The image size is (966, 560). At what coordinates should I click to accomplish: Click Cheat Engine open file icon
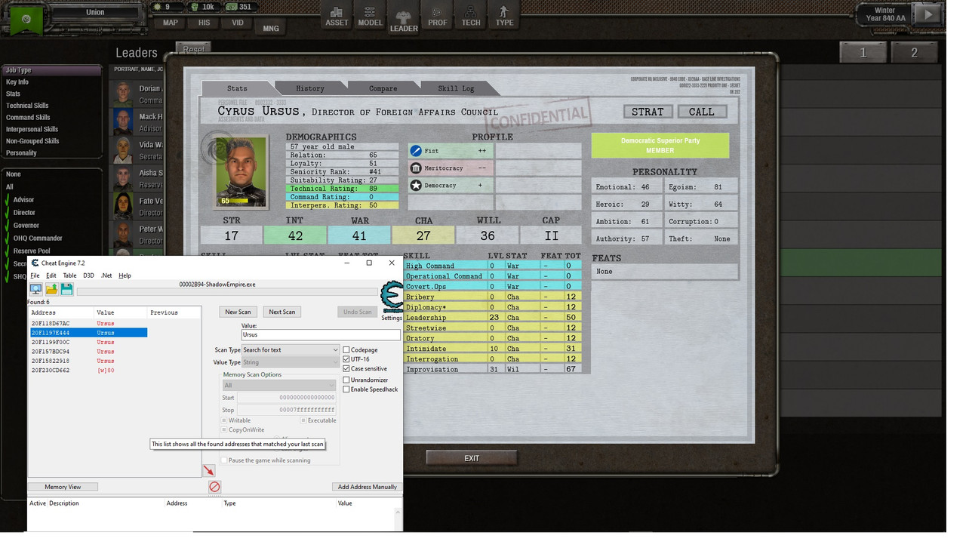point(51,290)
